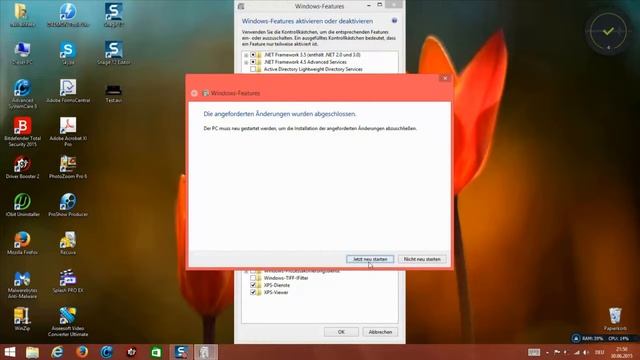Open Malwarebytes Anti-Malware shortcut

pos(22,284)
